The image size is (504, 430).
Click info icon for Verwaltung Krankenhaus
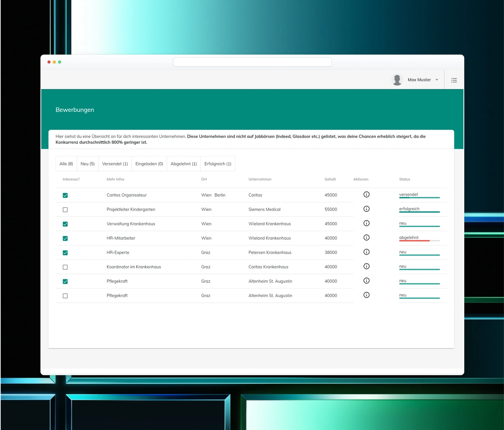click(366, 223)
